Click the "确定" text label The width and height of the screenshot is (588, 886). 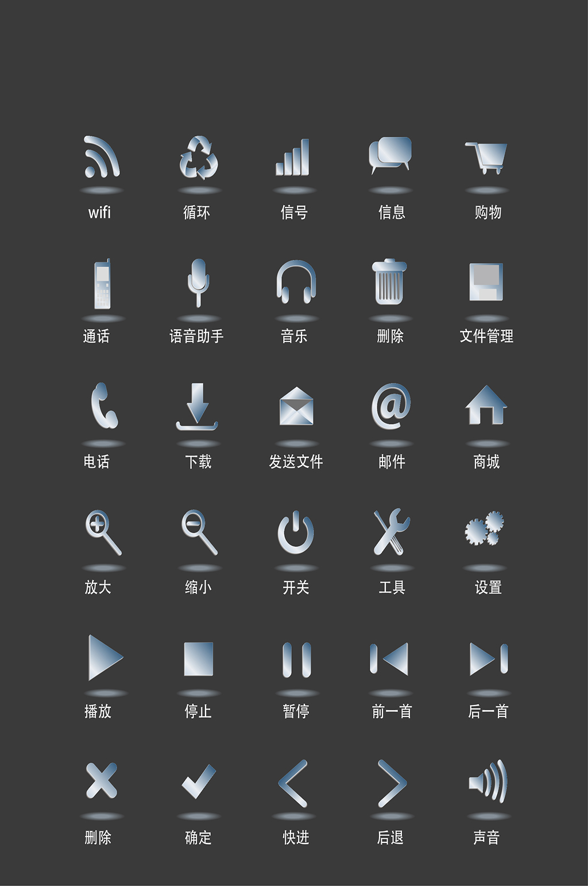[198, 838]
